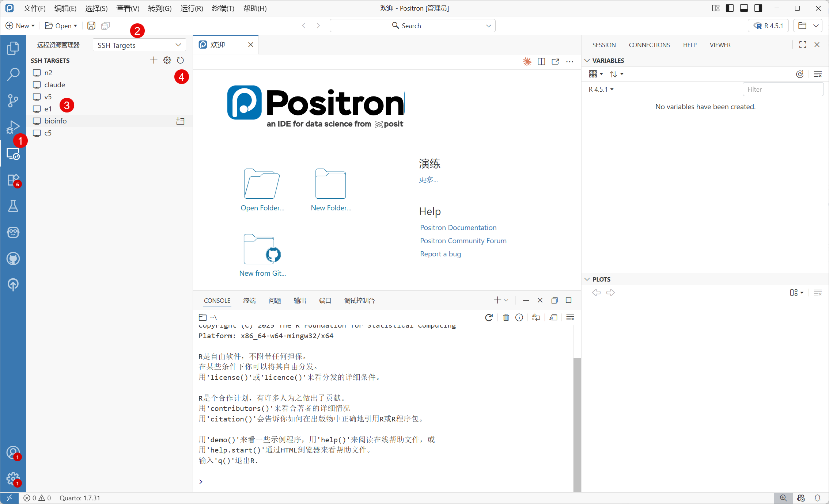The height and width of the screenshot is (504, 829).
Task: Open errors and warnings count in status bar
Action: (37, 498)
